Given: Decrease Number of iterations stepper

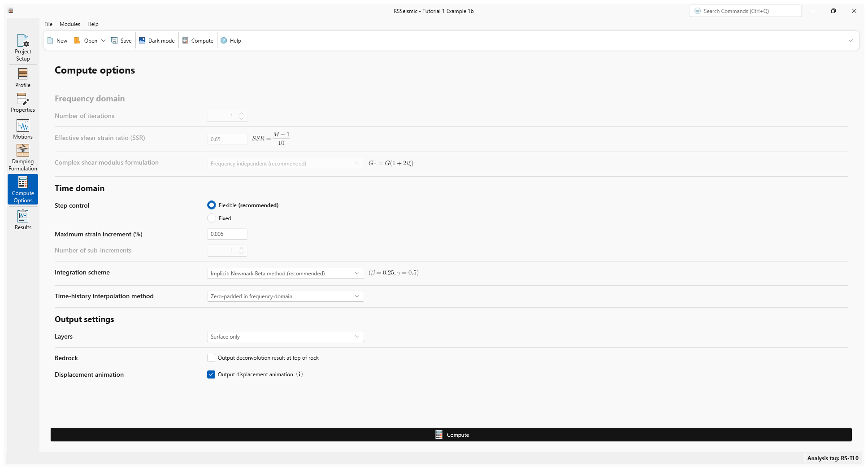Looking at the screenshot, I should click(241, 119).
